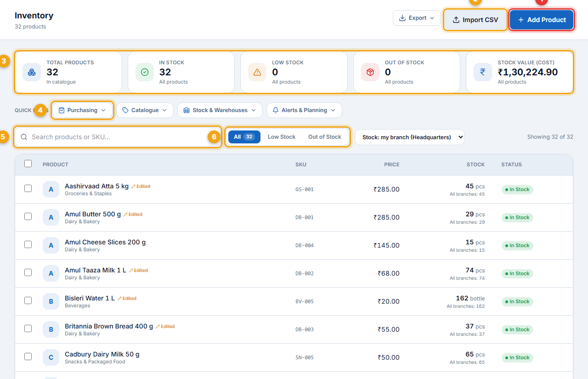Click the Out of Stock box icon
The height and width of the screenshot is (379, 588).
[370, 72]
